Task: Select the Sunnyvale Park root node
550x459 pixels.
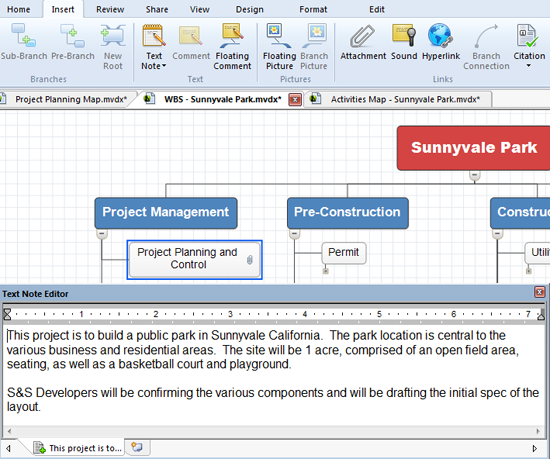Action: pyautogui.click(x=474, y=148)
